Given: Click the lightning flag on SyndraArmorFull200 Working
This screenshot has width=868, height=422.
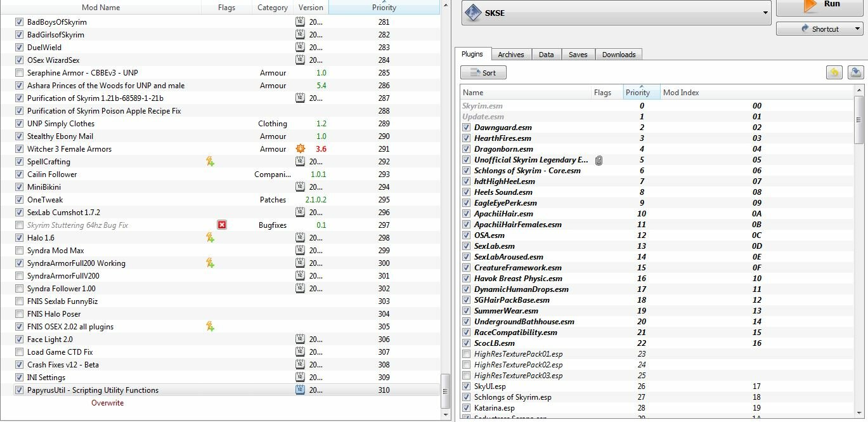Looking at the screenshot, I should (x=210, y=263).
